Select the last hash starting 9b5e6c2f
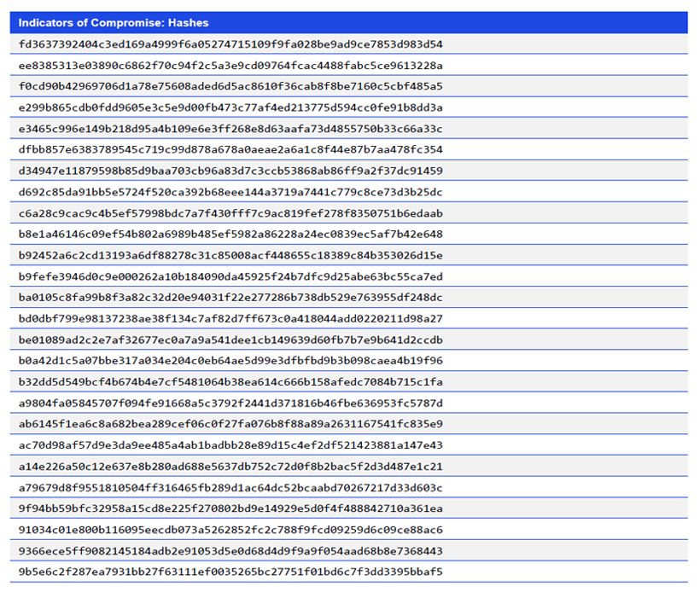The width and height of the screenshot is (700, 598). tap(230, 572)
